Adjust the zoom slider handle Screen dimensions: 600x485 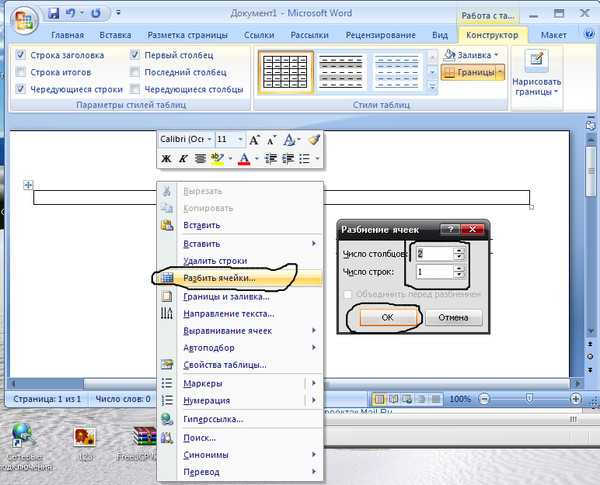(x=530, y=399)
